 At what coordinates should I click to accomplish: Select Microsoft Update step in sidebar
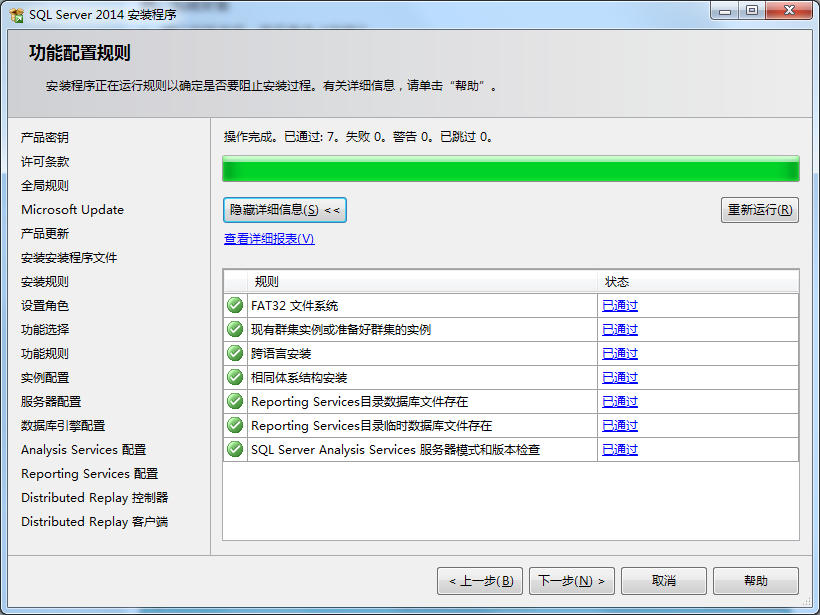tap(72, 210)
